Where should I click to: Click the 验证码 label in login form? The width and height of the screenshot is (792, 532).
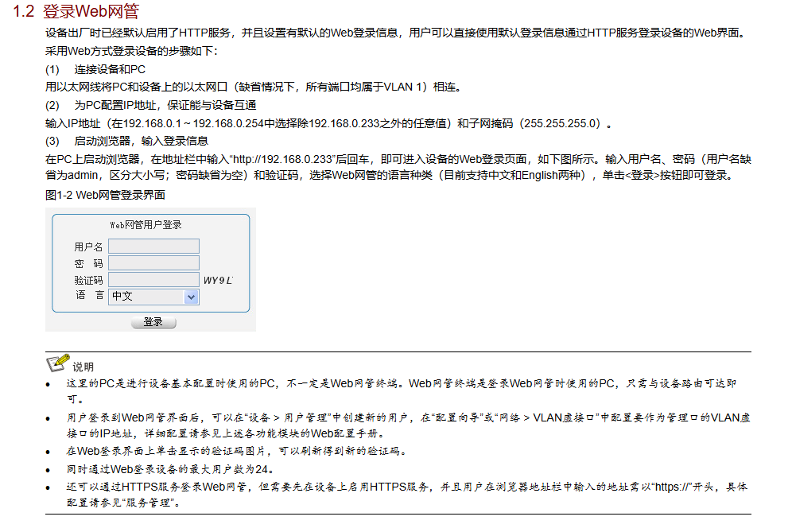coord(88,280)
